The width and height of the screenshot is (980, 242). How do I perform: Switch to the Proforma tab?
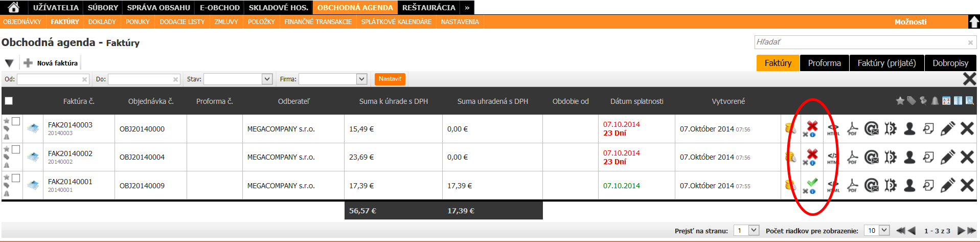pos(824,63)
